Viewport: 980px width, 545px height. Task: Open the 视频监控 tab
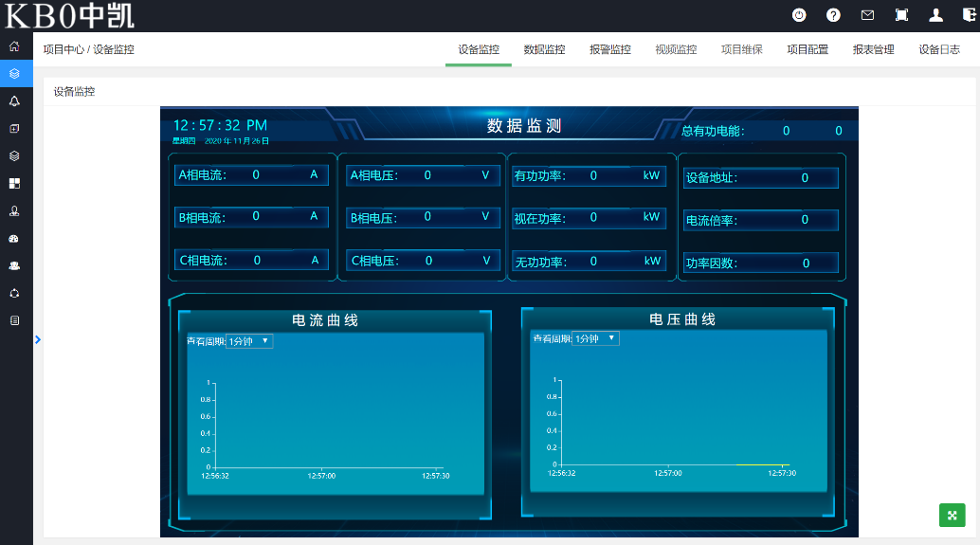(x=676, y=49)
